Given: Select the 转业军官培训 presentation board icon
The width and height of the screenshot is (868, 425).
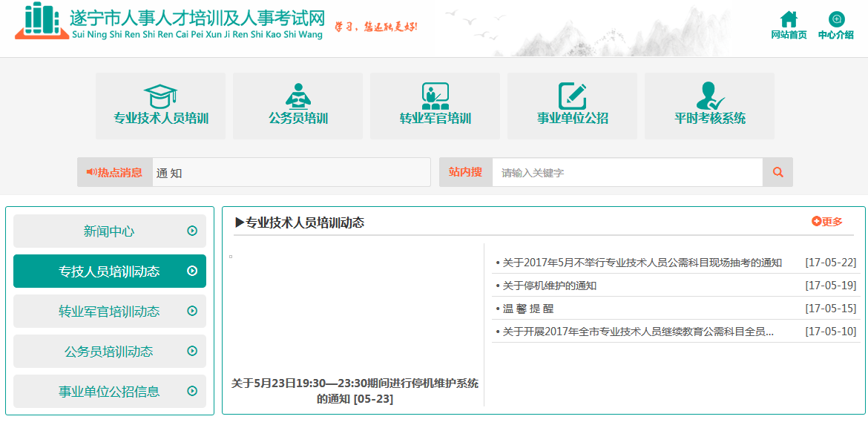Looking at the screenshot, I should pos(435,96).
